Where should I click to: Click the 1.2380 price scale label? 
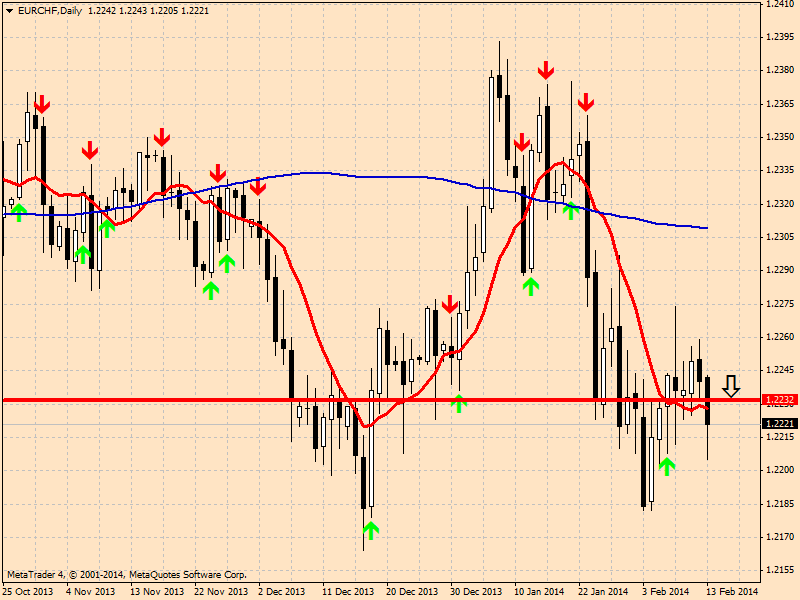pos(780,70)
